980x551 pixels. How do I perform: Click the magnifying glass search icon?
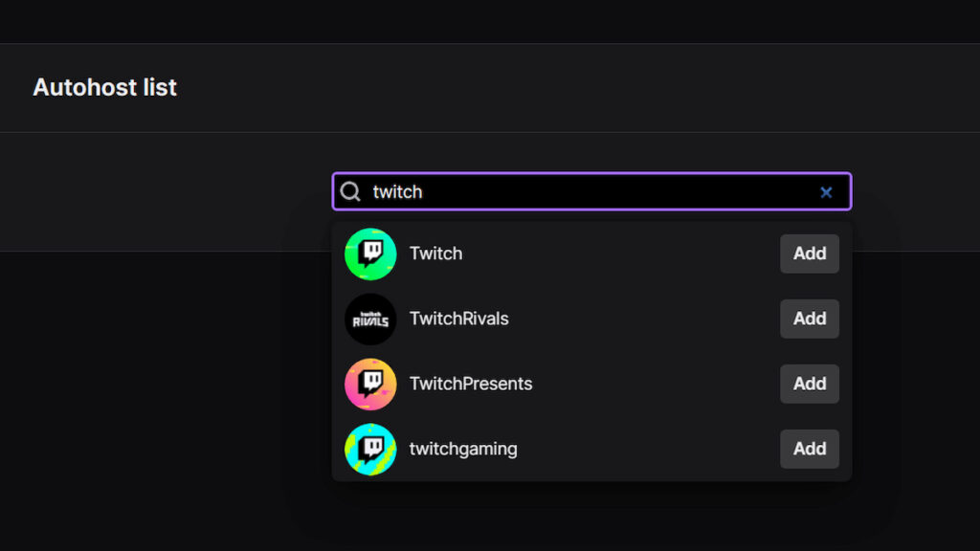pos(350,191)
